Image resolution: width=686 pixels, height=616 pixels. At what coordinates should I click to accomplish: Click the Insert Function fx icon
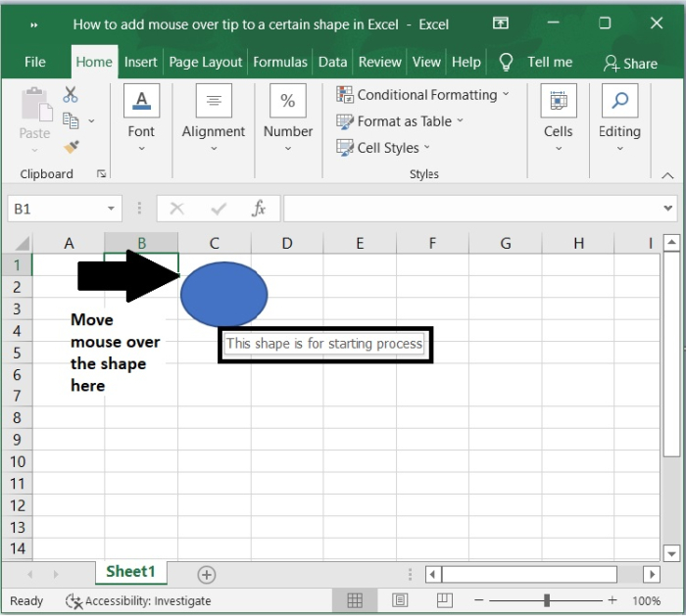[x=259, y=209]
